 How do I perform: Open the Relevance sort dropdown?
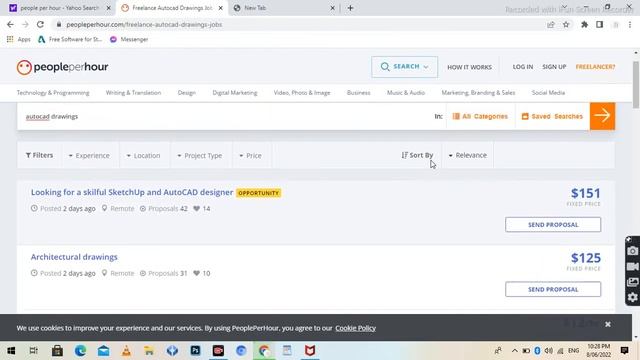[467, 155]
